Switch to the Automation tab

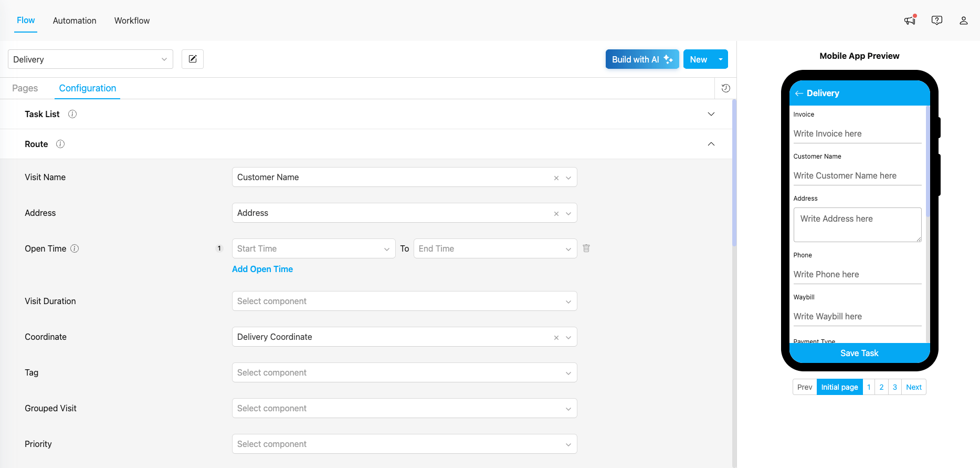click(x=75, y=20)
